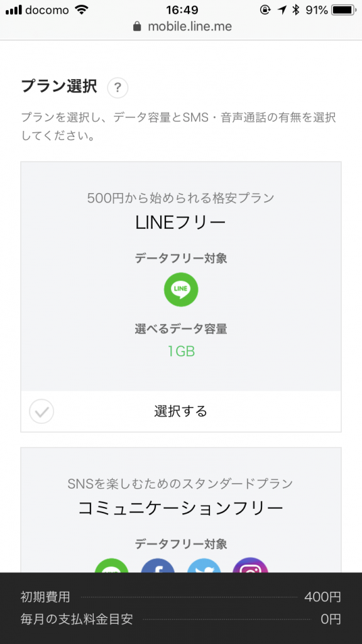
Task: Tap the Bluetooth icon in status bar
Action: pyautogui.click(x=295, y=10)
